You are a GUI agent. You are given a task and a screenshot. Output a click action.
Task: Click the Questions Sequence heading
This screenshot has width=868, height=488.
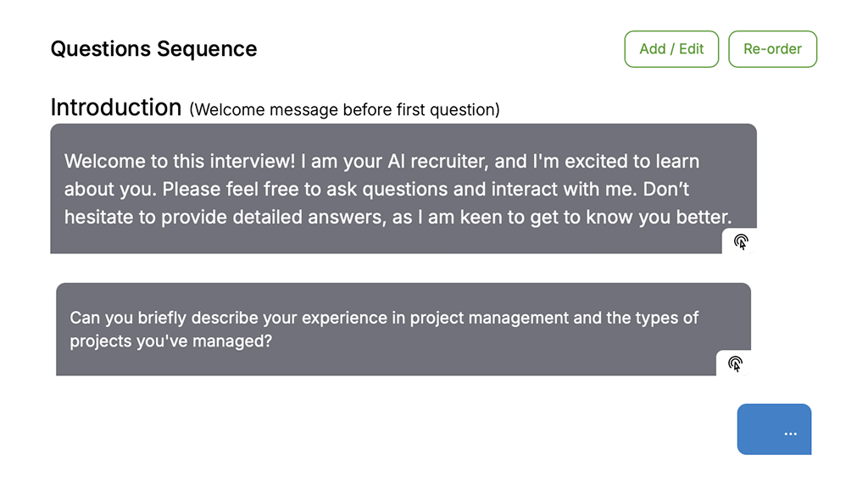tap(153, 49)
